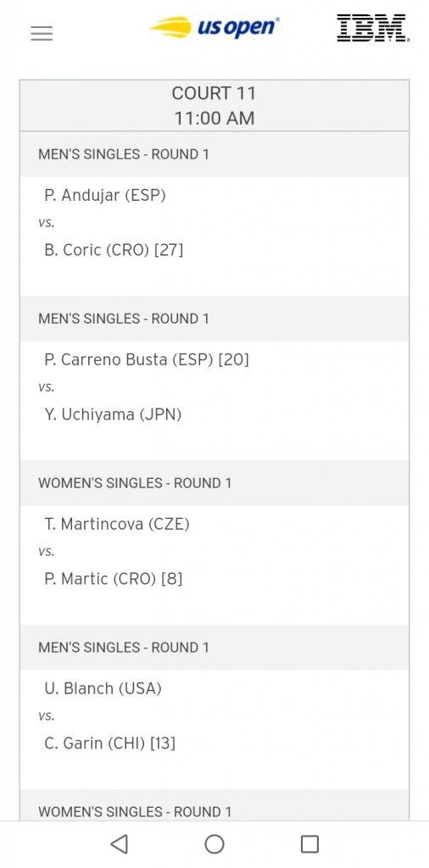Open C. Garin (CHI) [13]
Viewport: 429px width, 868px height.
tap(109, 743)
